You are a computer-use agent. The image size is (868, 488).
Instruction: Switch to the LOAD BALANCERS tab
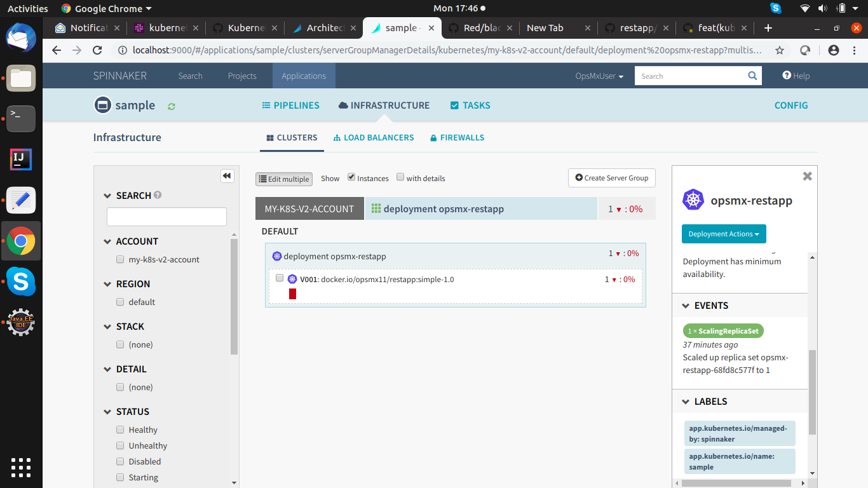coord(374,137)
